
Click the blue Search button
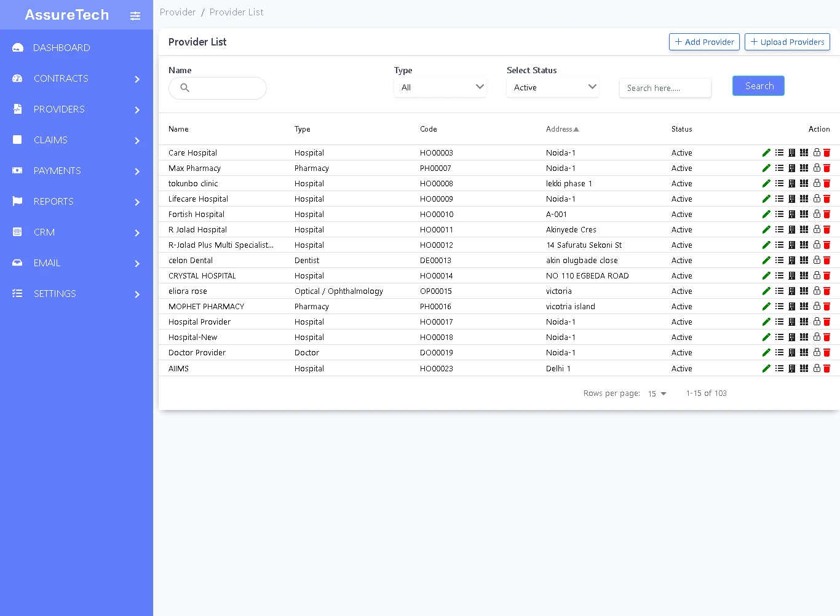[x=758, y=86]
